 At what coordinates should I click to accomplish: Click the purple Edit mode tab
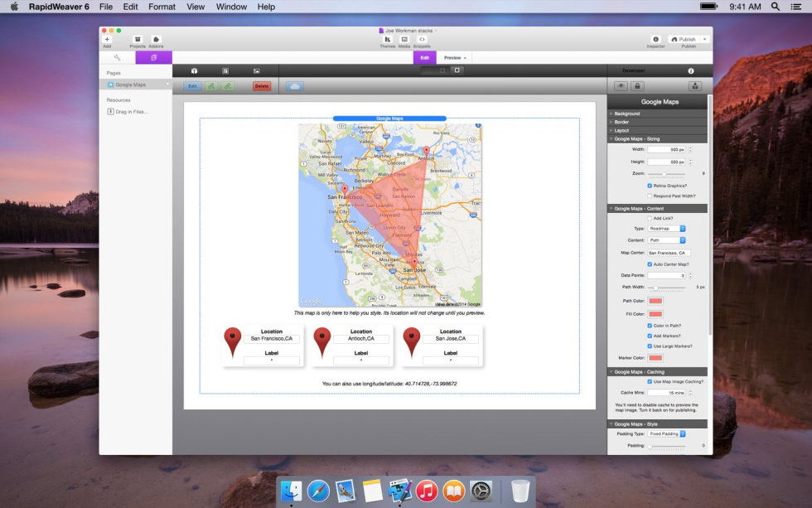point(424,57)
